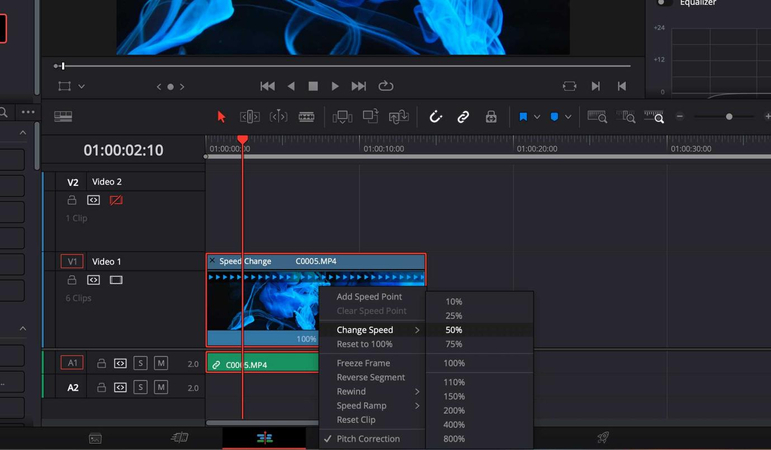Image resolution: width=771 pixels, height=450 pixels.
Task: Toggle Loop playback icon
Action: 386,86
